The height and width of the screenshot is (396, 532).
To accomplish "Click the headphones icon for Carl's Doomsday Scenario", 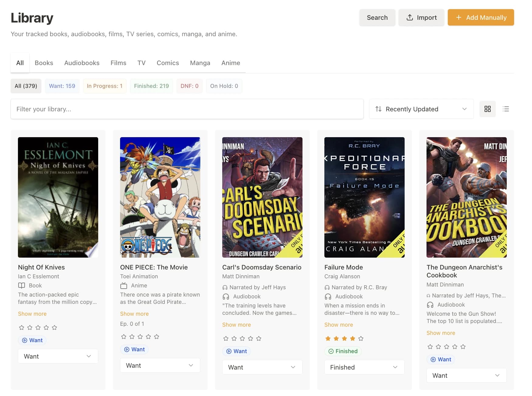I will (x=225, y=287).
